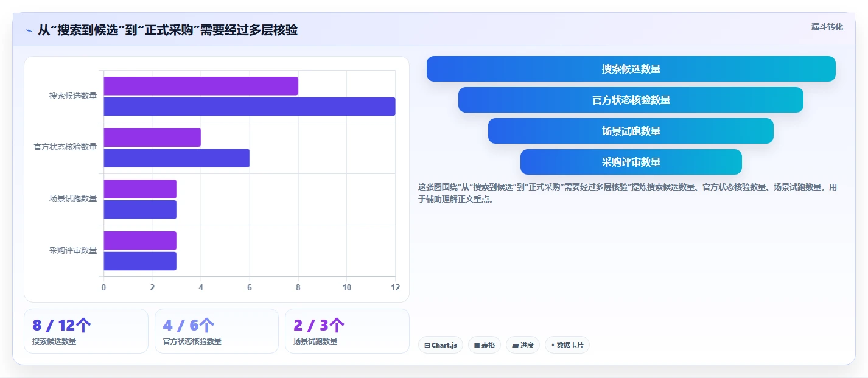The image size is (868, 378).
Task: Click the 进度 chip
Action: click(523, 345)
